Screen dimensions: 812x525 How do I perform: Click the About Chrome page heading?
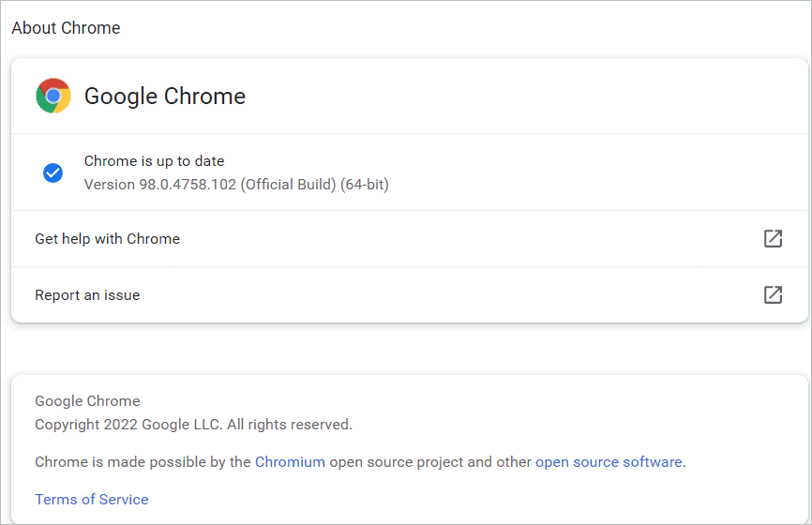tap(66, 28)
